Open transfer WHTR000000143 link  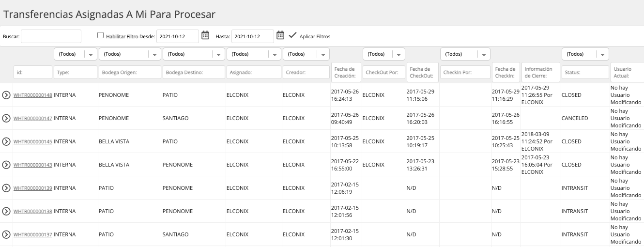[x=33, y=165]
